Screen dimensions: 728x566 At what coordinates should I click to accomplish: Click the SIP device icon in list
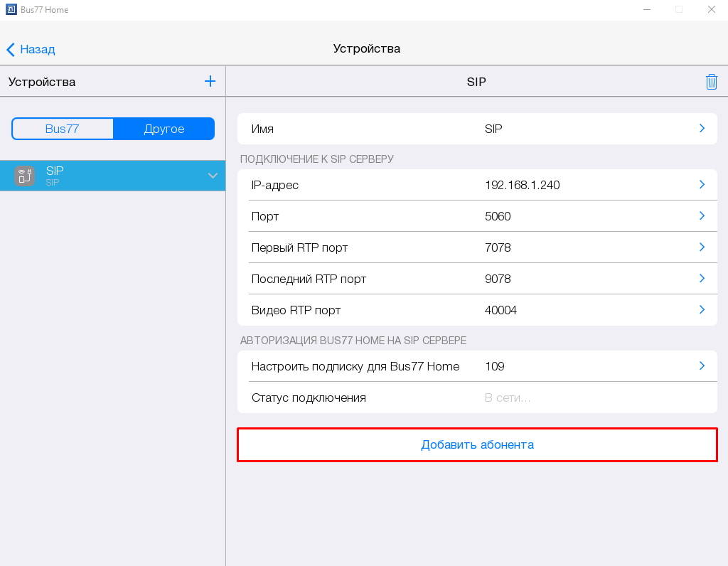pos(24,176)
